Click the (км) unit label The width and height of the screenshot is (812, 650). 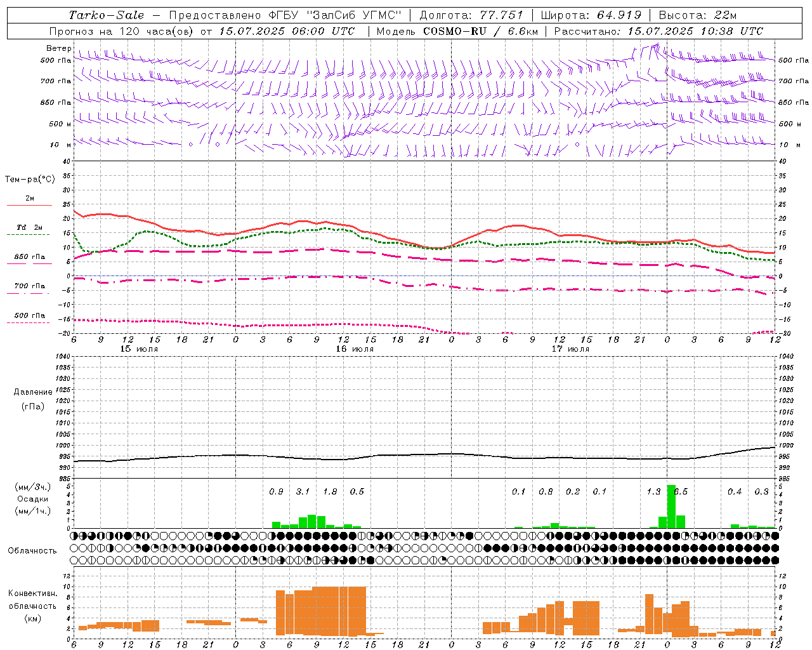pyautogui.click(x=34, y=618)
